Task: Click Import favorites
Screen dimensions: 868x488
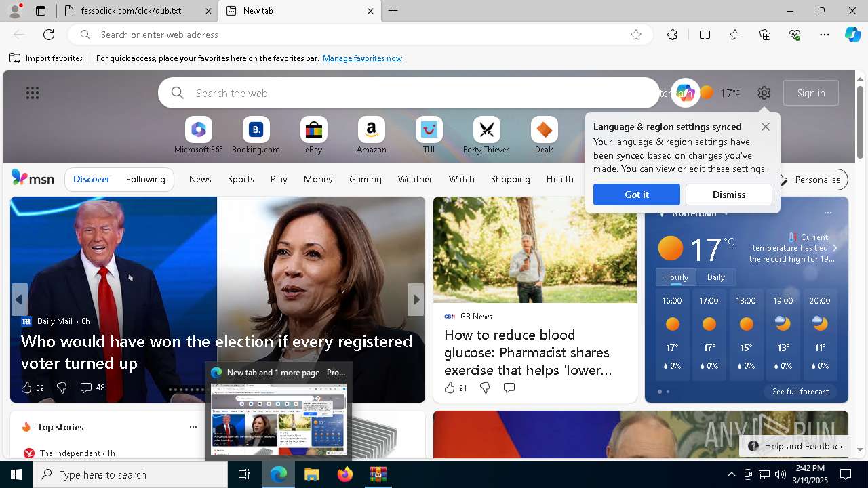Action: (46, 58)
